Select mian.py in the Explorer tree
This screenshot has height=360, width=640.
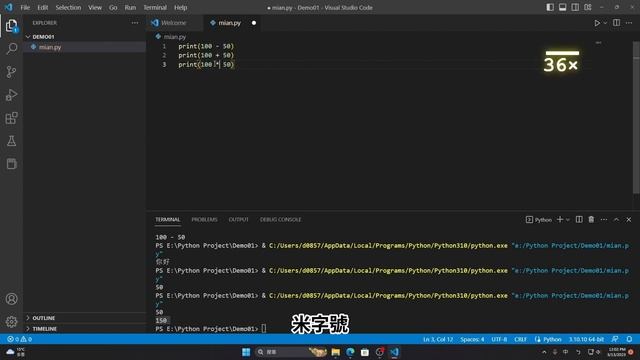pyautogui.click(x=85, y=47)
